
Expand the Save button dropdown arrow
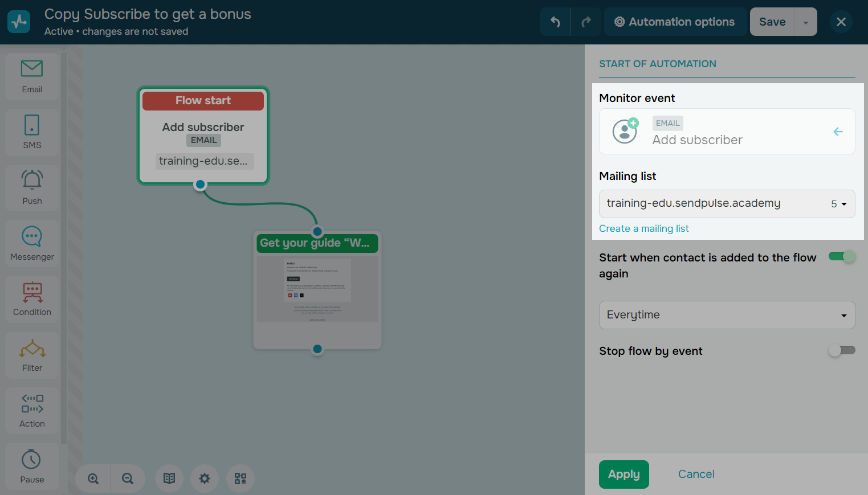click(806, 22)
